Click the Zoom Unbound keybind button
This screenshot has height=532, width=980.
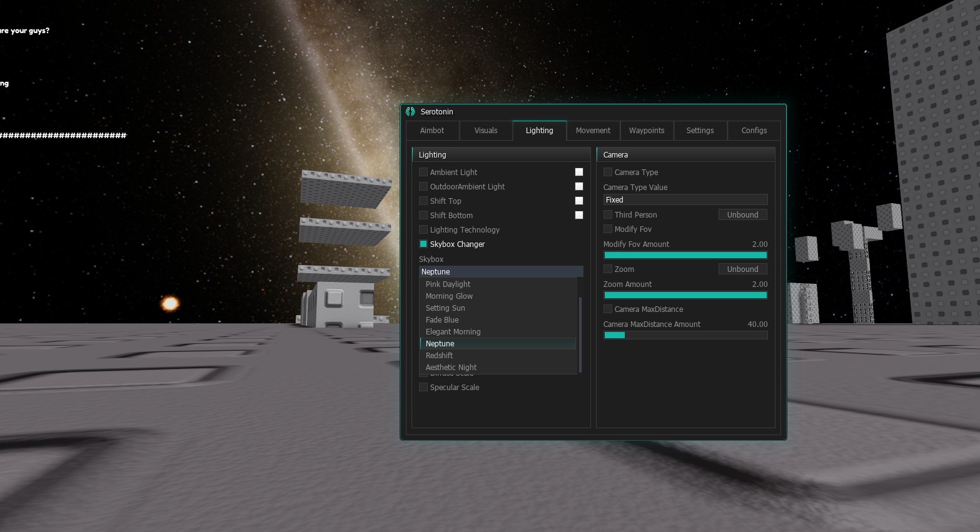point(742,269)
